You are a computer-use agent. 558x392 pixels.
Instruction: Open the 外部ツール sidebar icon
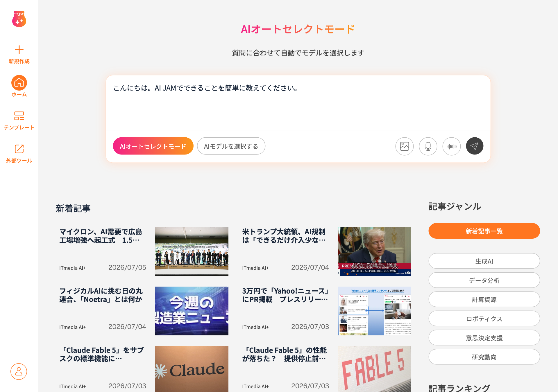[19, 149]
